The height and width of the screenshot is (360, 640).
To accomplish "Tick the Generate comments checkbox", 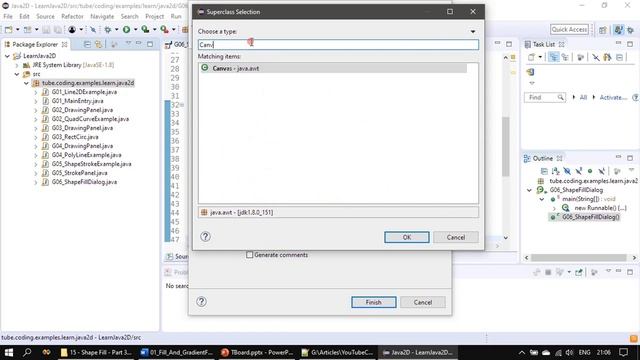I will pos(249,255).
